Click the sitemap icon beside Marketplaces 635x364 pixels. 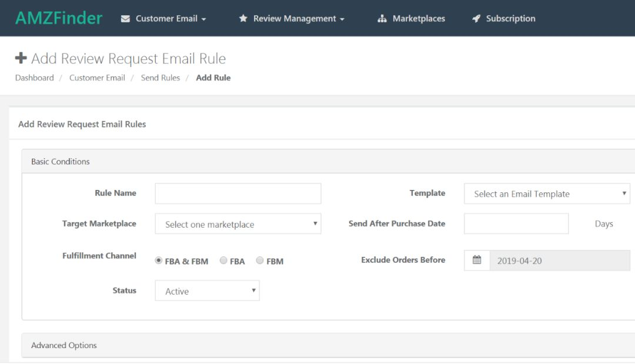382,19
